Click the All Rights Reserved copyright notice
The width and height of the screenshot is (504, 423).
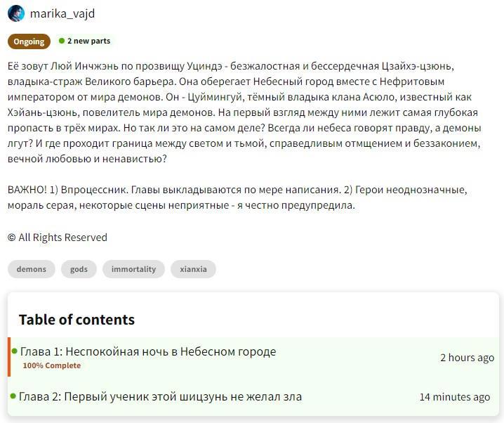click(x=58, y=237)
